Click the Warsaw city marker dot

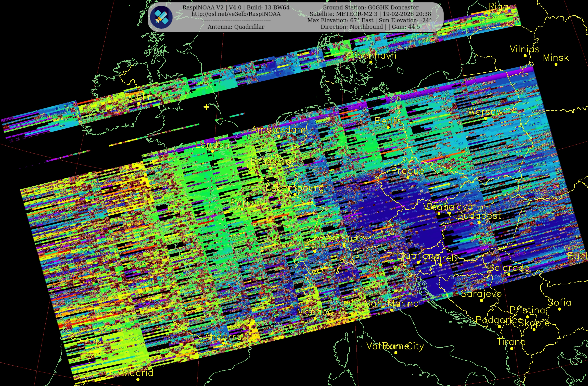point(485,119)
